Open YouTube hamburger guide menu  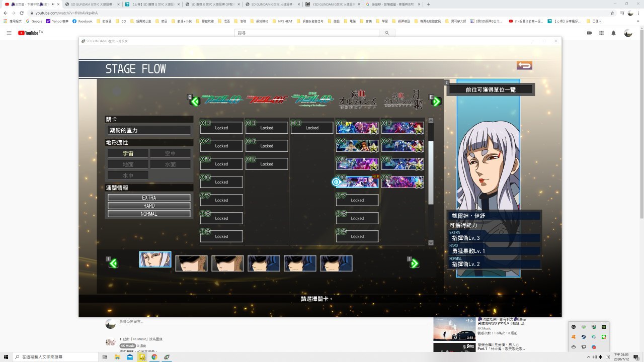click(x=9, y=33)
